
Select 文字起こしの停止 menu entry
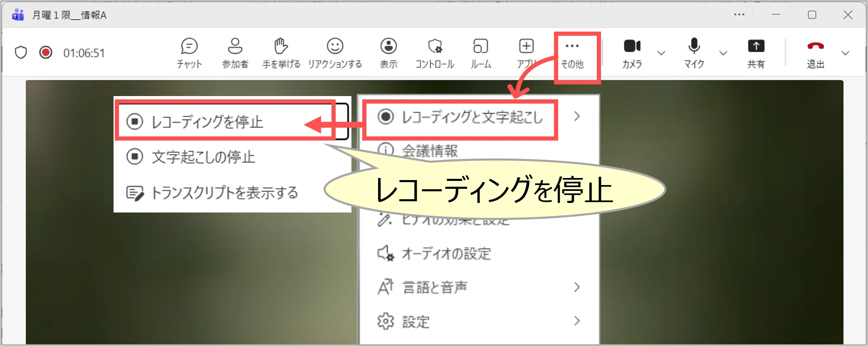pyautogui.click(x=203, y=157)
